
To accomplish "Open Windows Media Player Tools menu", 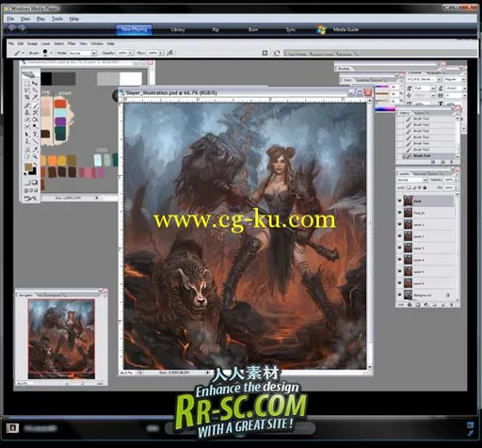I will tap(57, 19).
